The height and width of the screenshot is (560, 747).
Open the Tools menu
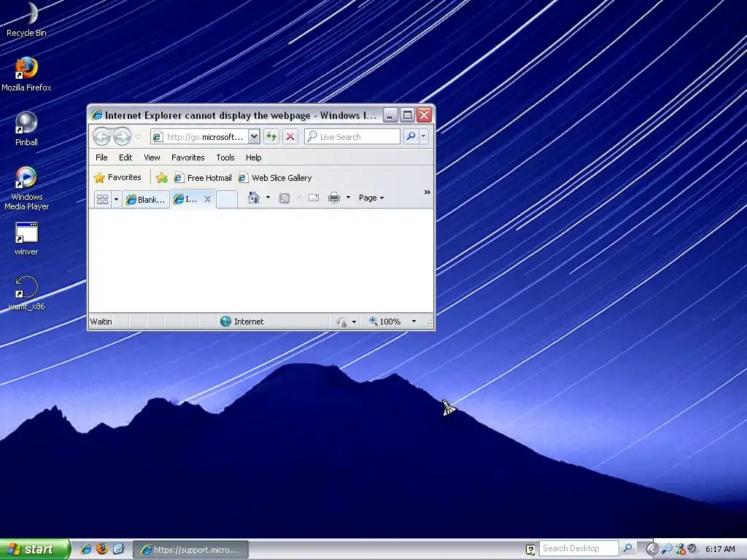[225, 157]
